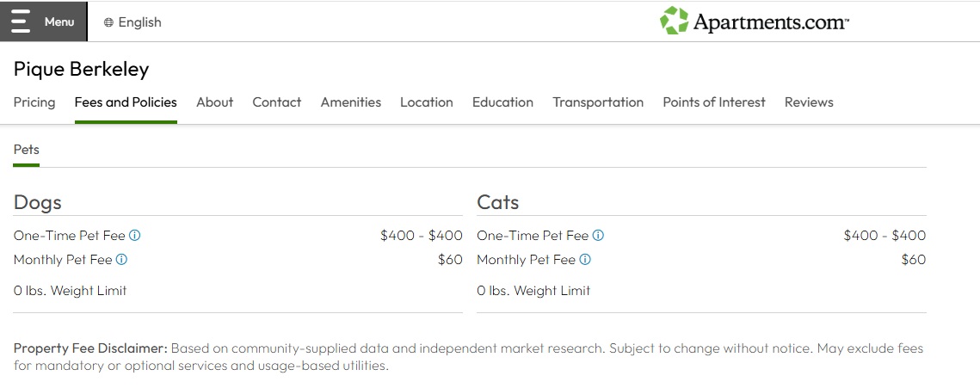The image size is (980, 388).
Task: Switch to the About tab
Action: (x=214, y=102)
